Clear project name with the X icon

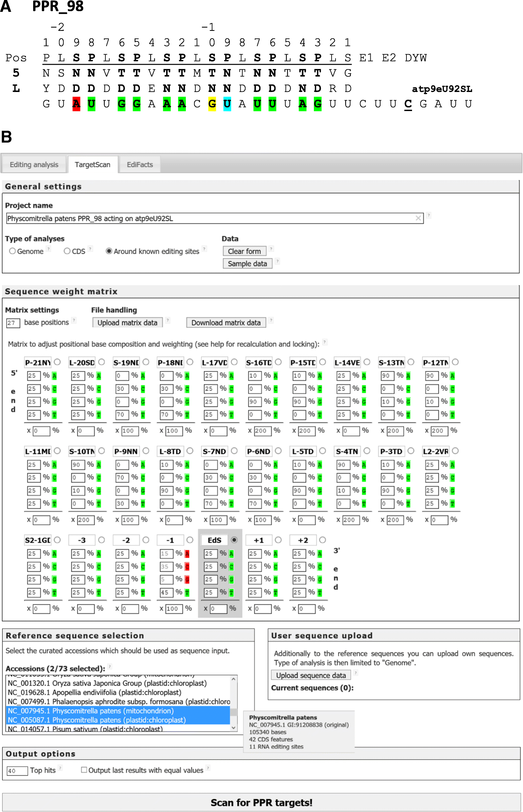point(418,218)
